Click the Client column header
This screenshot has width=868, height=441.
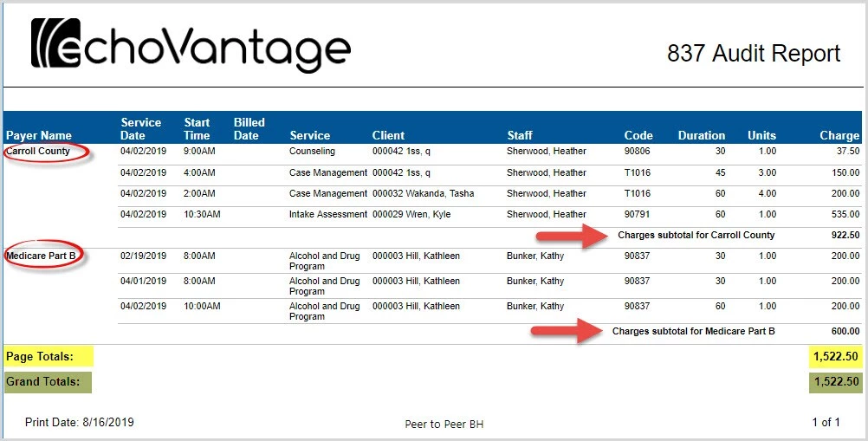point(388,135)
